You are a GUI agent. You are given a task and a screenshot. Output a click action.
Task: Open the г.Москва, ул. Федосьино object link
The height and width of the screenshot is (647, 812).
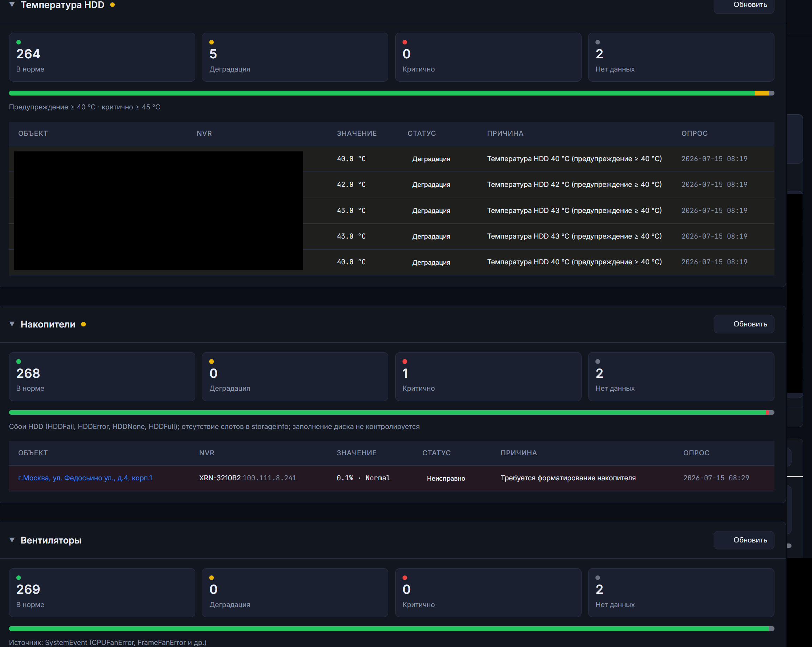pos(85,478)
